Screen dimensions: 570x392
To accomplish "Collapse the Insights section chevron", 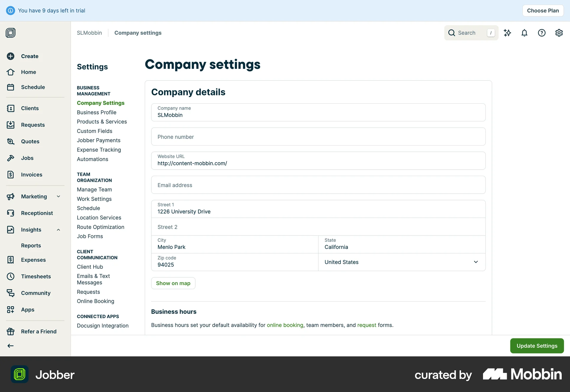I will 58,230.
